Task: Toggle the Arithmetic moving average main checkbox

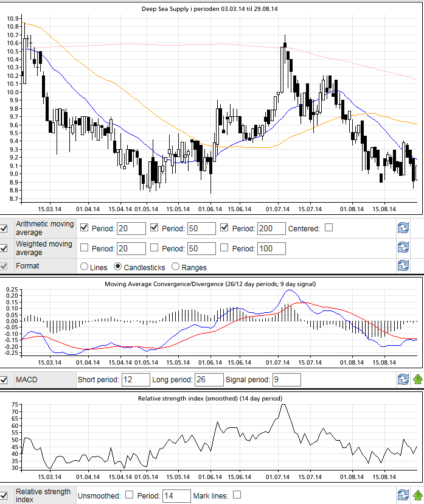Action: point(4,228)
